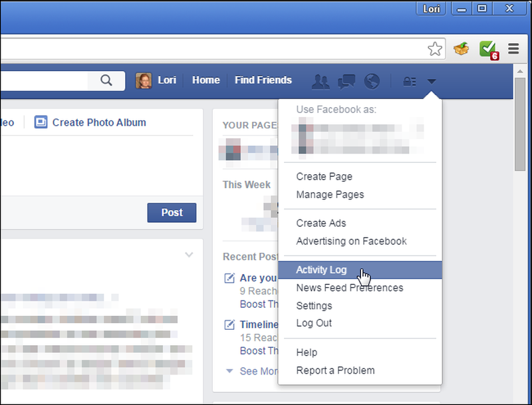Screen dimensions: 532x405
Task: Open the Notifications globe icon
Action: tap(372, 81)
